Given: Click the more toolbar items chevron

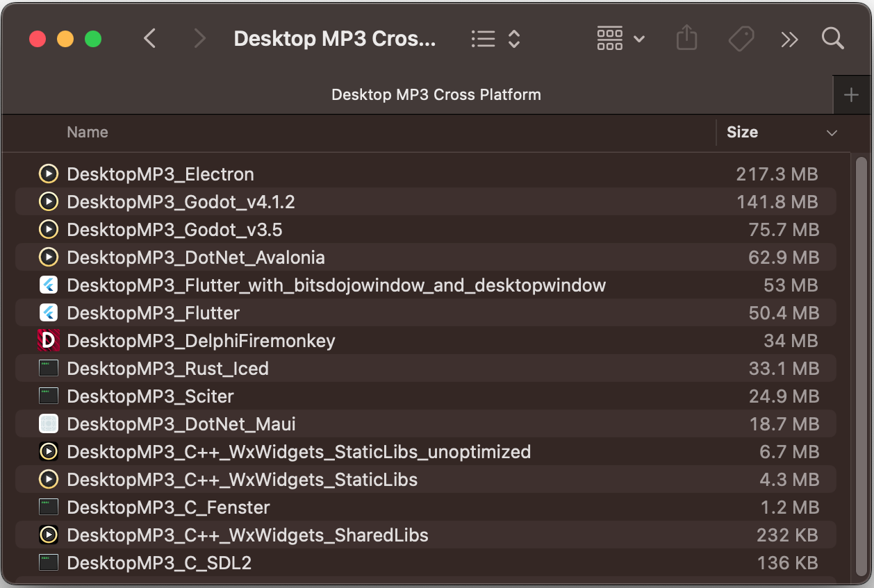Looking at the screenshot, I should (789, 40).
